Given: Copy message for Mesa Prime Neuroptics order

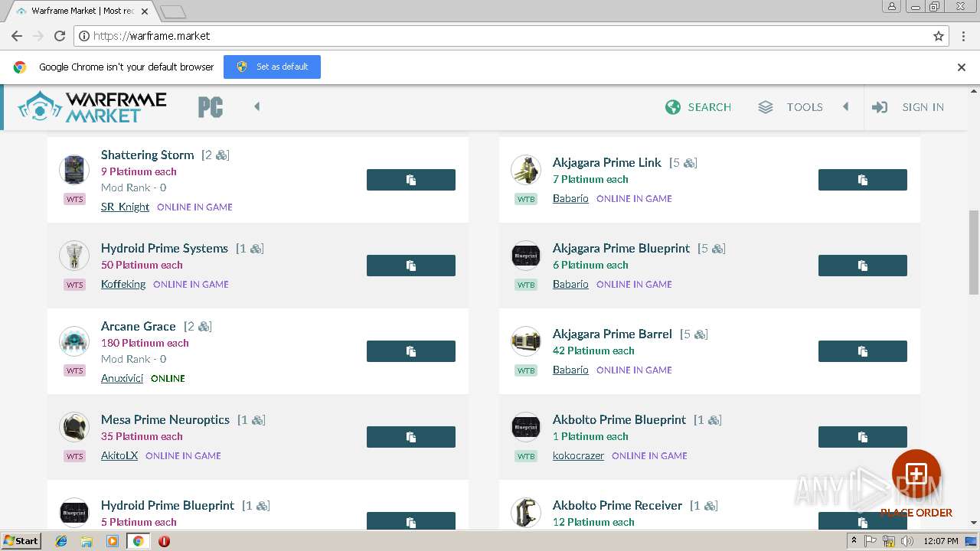Looking at the screenshot, I should 411,437.
